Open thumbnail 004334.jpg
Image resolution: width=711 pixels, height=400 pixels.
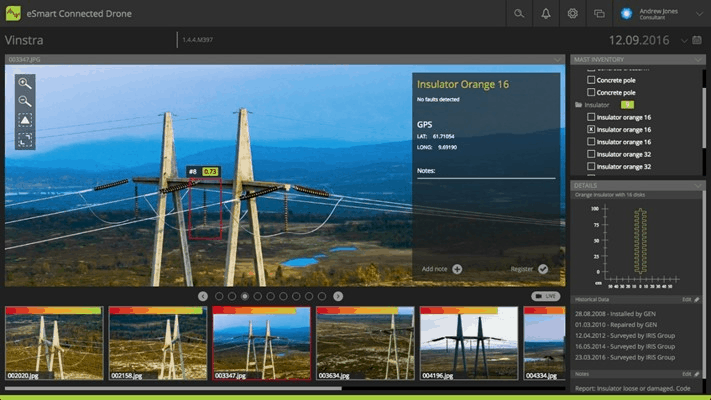pyautogui.click(x=544, y=343)
